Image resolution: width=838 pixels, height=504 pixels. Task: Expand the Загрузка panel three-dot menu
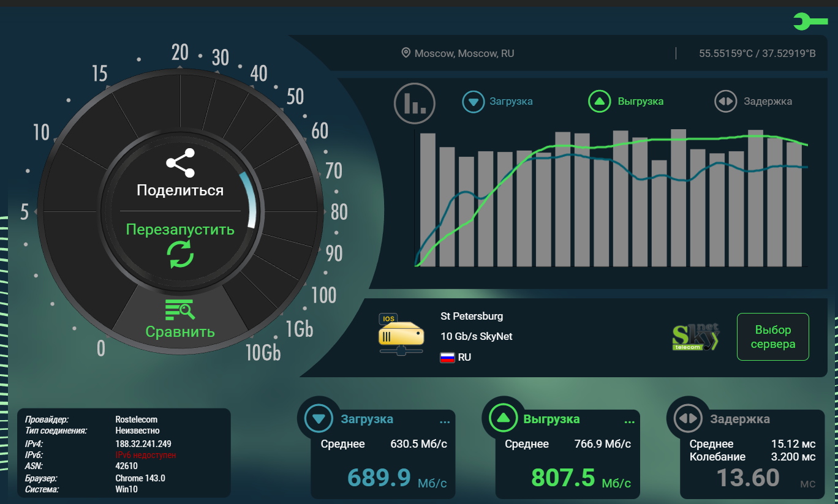pos(445,421)
